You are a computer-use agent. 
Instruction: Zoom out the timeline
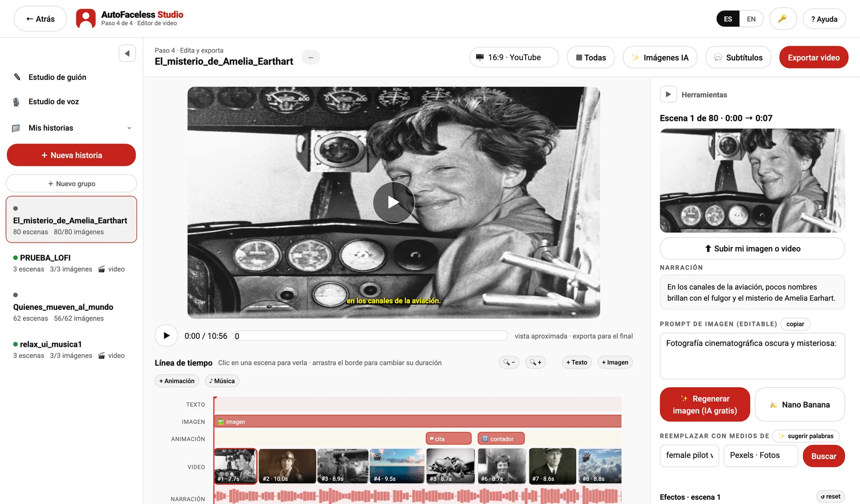click(509, 362)
